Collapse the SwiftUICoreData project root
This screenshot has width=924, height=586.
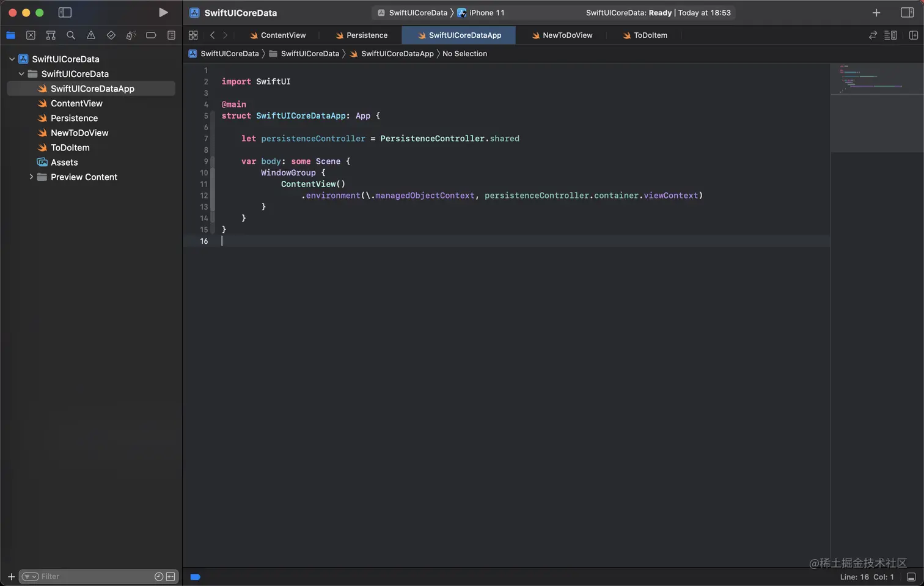[12, 59]
